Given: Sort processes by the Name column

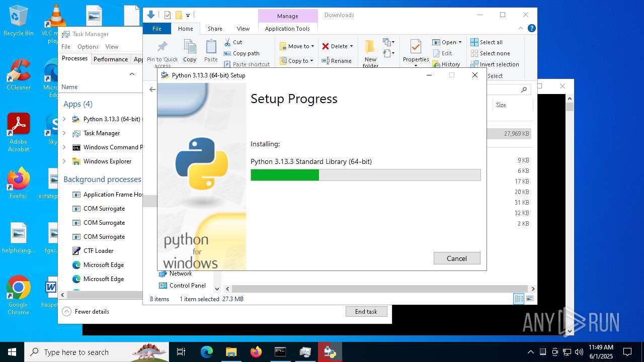Looking at the screenshot, I should click(x=69, y=87).
